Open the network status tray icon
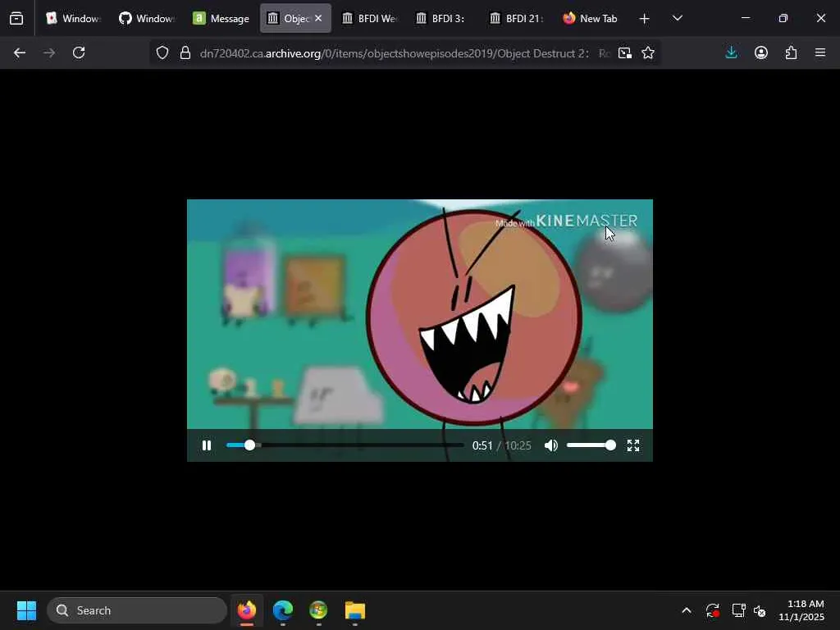The height and width of the screenshot is (630, 840). tap(738, 610)
